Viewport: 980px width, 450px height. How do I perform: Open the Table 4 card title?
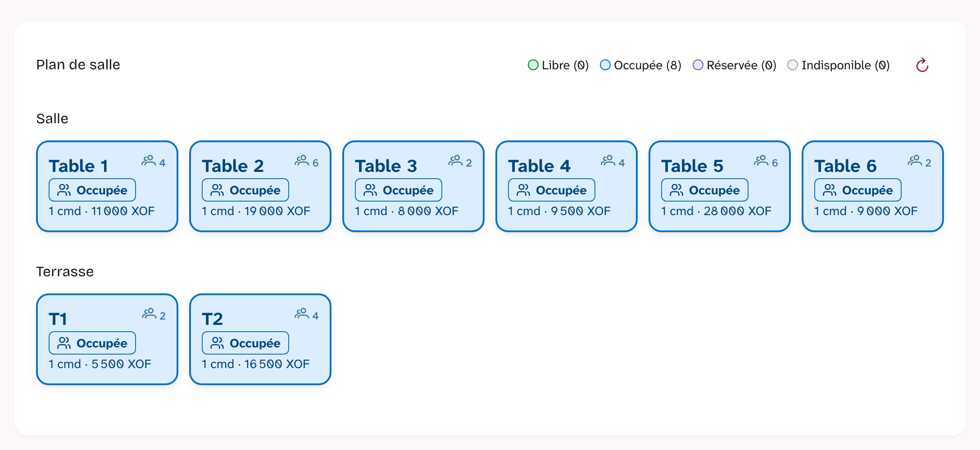[x=540, y=166]
